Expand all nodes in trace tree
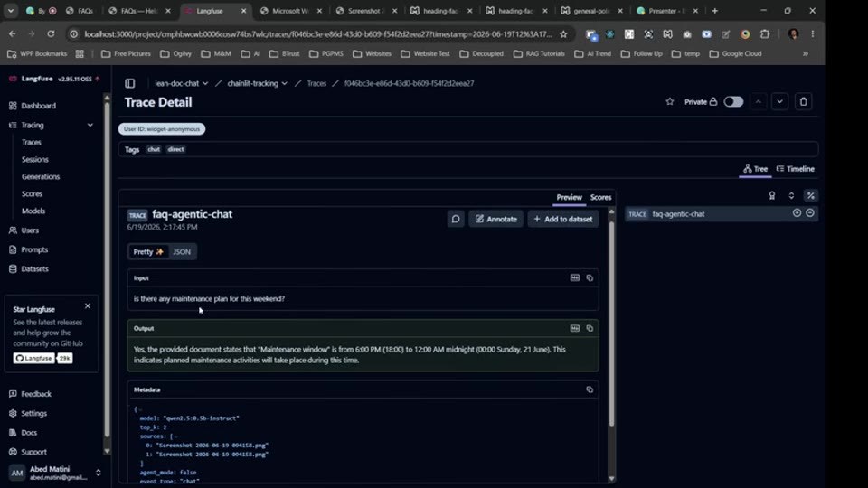 pyautogui.click(x=797, y=213)
